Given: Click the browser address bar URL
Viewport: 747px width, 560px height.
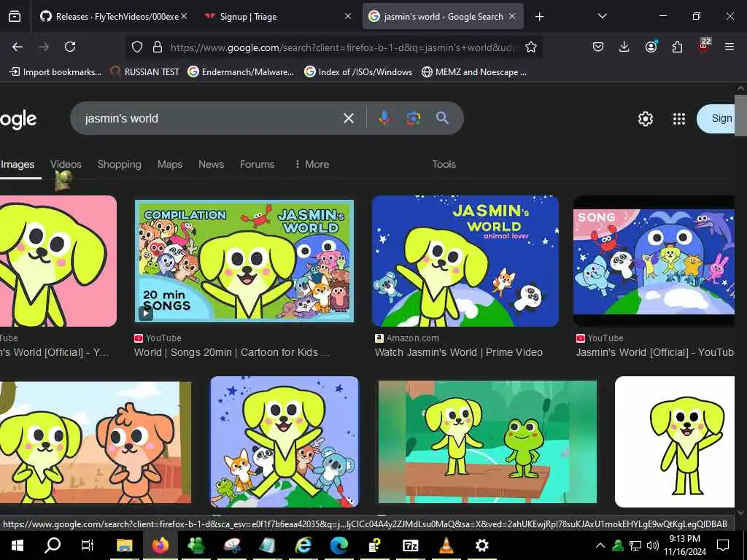Looking at the screenshot, I should 344,47.
